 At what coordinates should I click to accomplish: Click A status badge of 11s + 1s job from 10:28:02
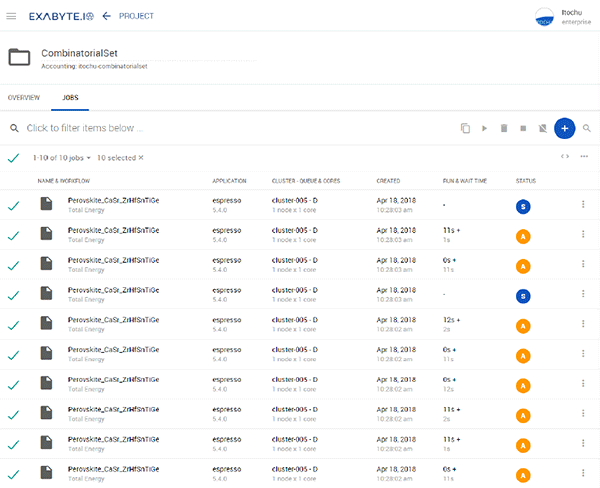tap(523, 446)
